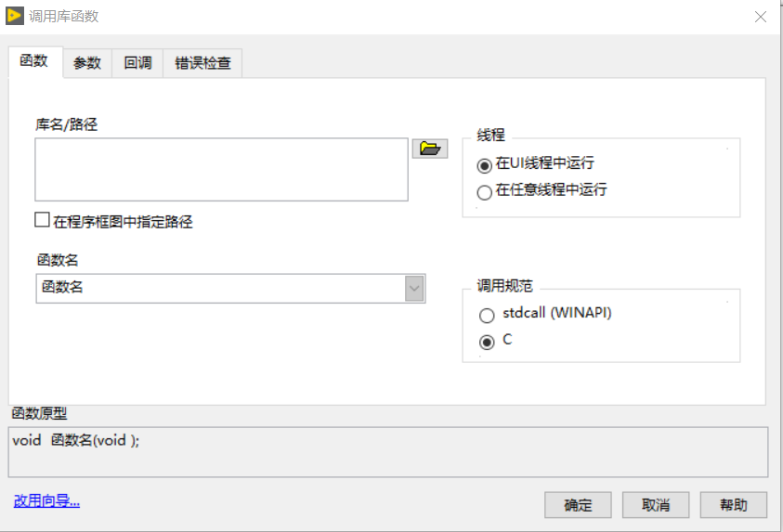The image size is (783, 532).
Task: Click the 取消 button
Action: (x=655, y=505)
